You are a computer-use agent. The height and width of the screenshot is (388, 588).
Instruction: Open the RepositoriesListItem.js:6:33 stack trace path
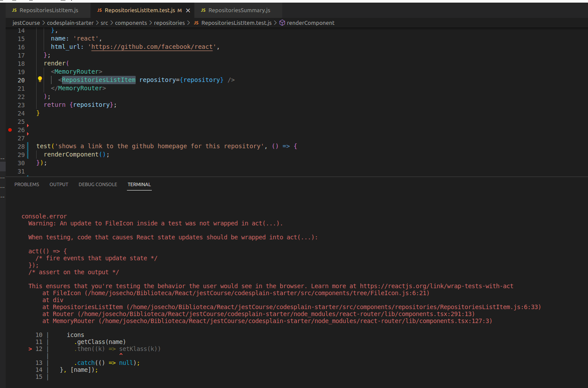pyautogui.click(x=334, y=307)
